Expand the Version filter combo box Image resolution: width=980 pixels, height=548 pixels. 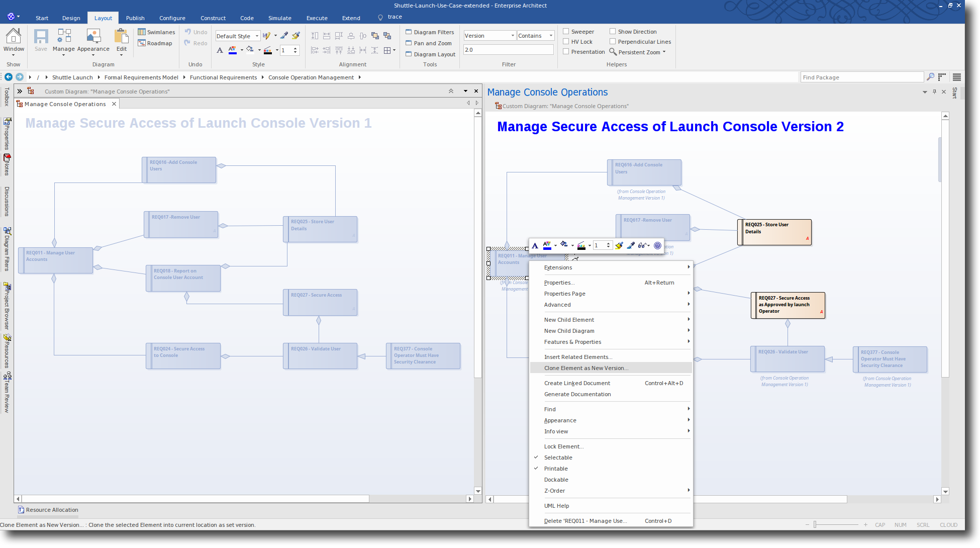(513, 36)
